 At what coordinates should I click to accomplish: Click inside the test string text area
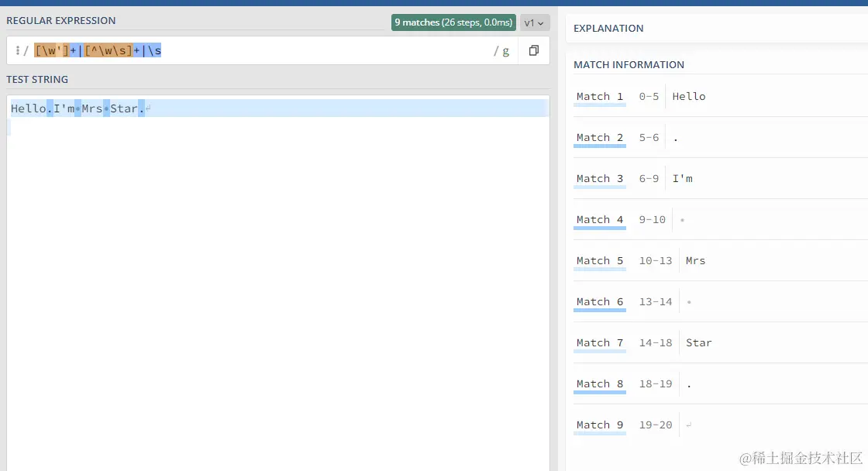click(278, 282)
